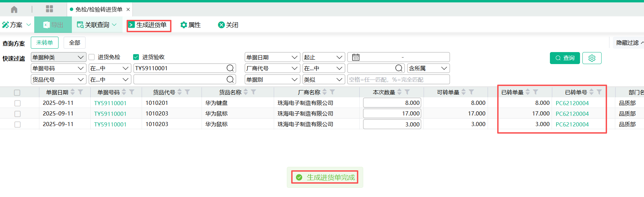
Task: Enable the 进货免检 checkbox
Action: pos(92,57)
